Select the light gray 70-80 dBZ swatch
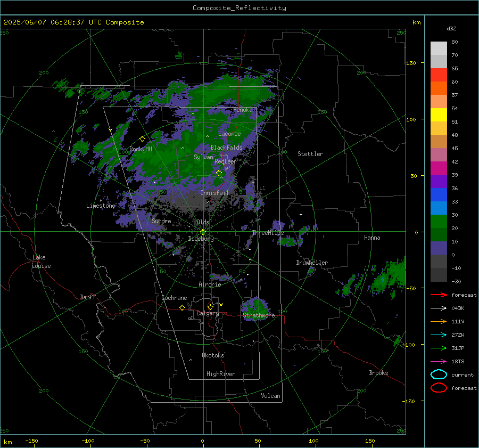Image resolution: width=479 pixels, height=448 pixels. (x=439, y=48)
